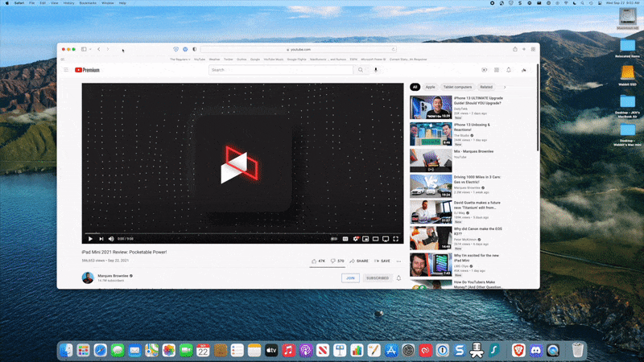
Task: Click the YouTube search magnifier button
Action: (361, 70)
